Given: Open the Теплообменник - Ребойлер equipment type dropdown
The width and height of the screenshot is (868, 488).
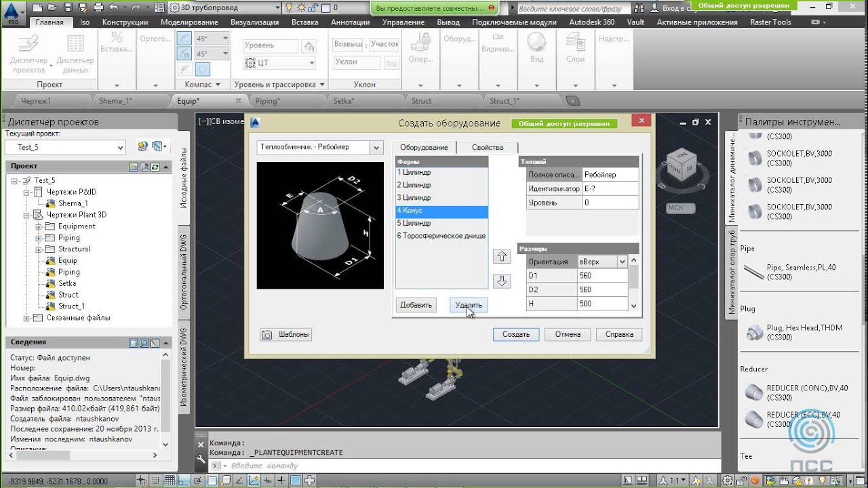Looking at the screenshot, I should pyautogui.click(x=376, y=147).
